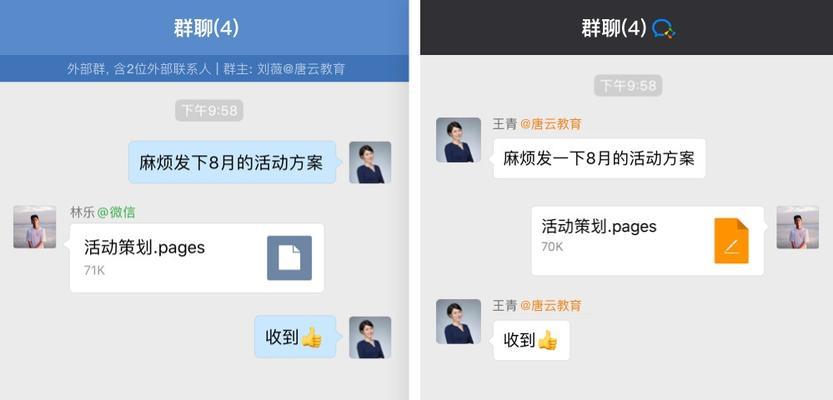Viewport: 833px width, 400px height.
Task: Open 王青's avatar next to 收到 bubble
Action: point(458,321)
